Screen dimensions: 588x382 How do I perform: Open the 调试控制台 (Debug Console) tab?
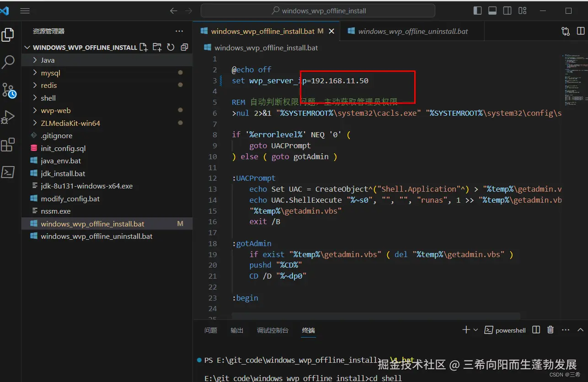273,330
